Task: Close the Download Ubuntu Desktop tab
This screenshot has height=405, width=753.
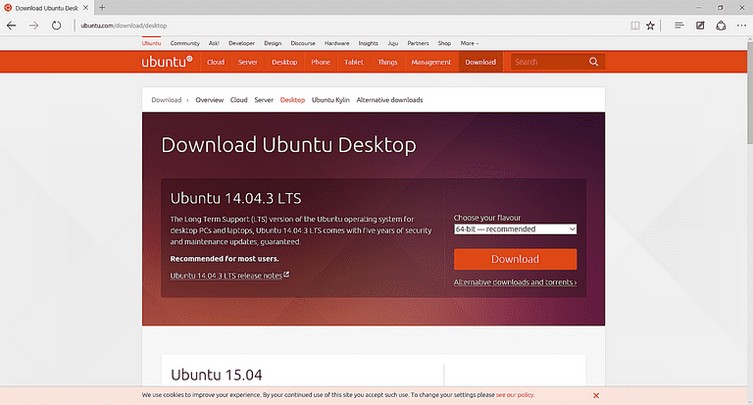Action: click(x=85, y=8)
